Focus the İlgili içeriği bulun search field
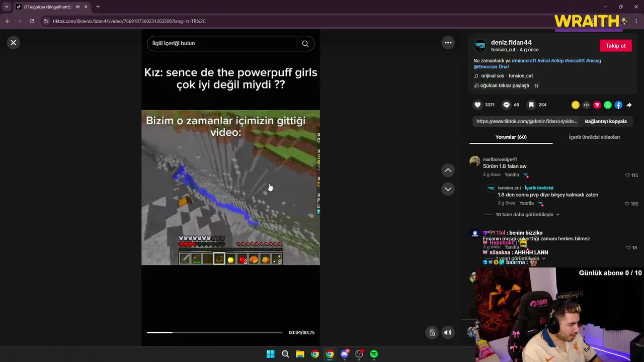Image resolution: width=644 pixels, height=362 pixels. click(x=224, y=44)
